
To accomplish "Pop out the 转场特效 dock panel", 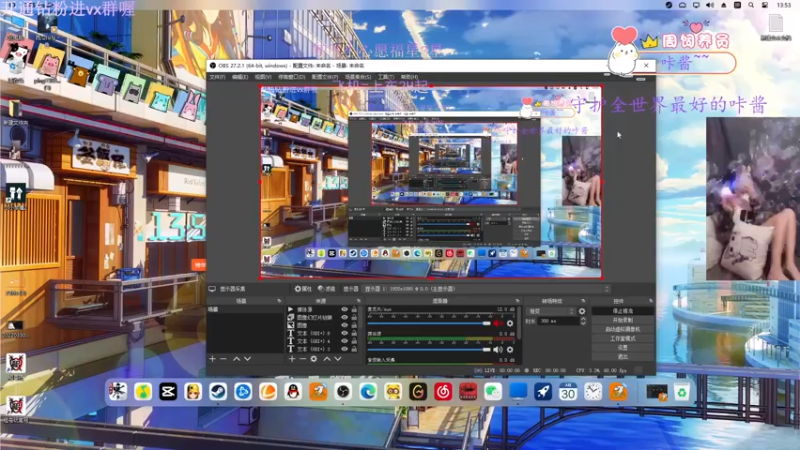I will [x=583, y=301].
